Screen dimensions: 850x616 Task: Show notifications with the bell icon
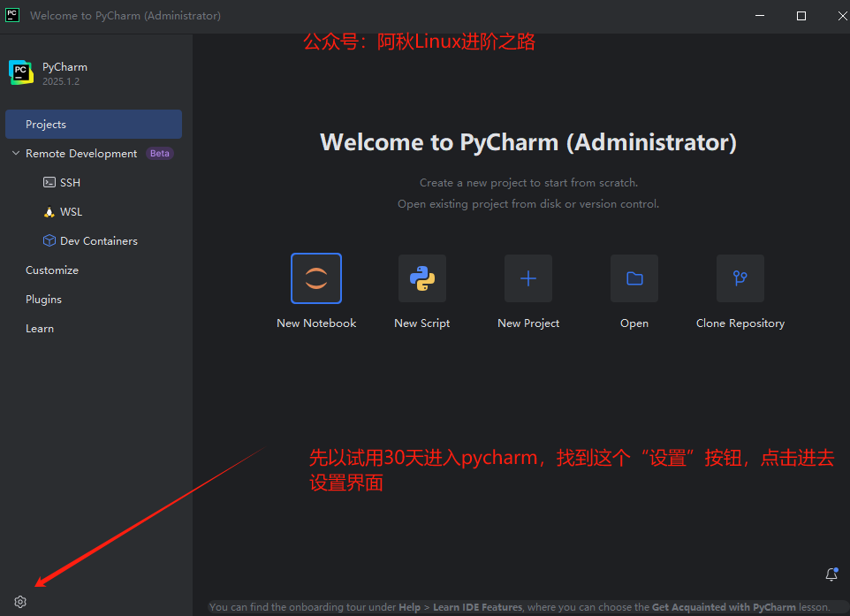point(831,574)
